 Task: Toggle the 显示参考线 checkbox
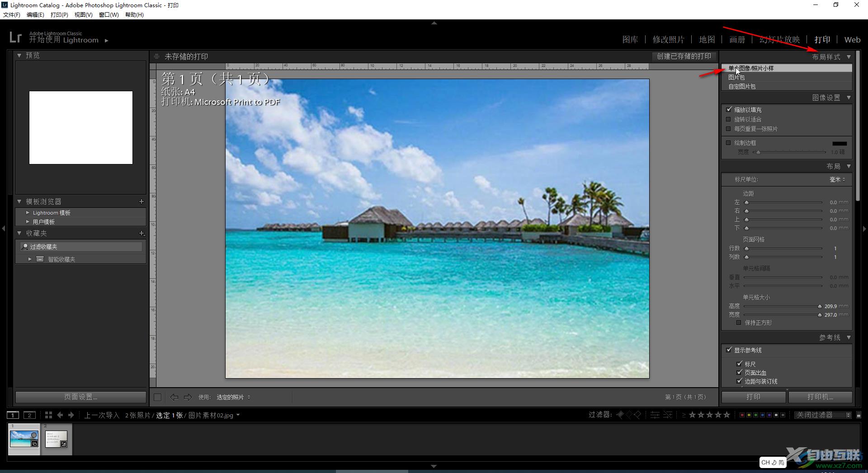728,350
